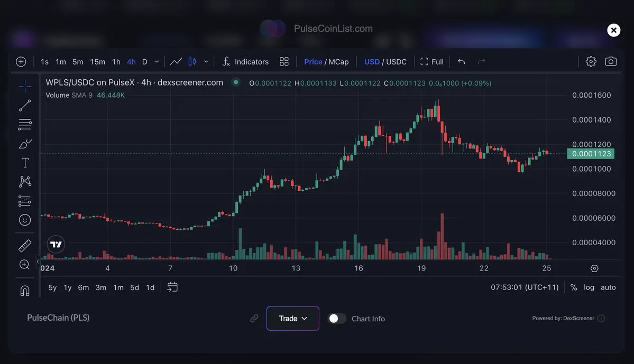Click the TradingView logo badge
Viewport: 634px width, 364px height.
coord(56,245)
